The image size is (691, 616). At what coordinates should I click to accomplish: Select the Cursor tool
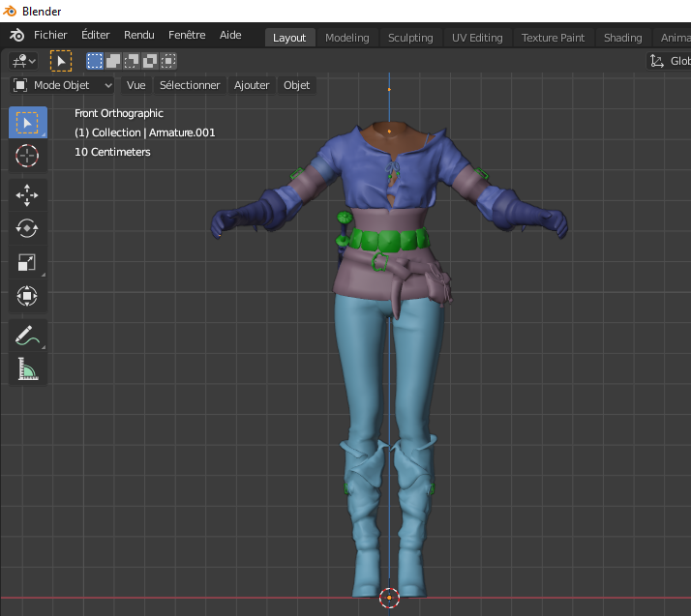(28, 156)
